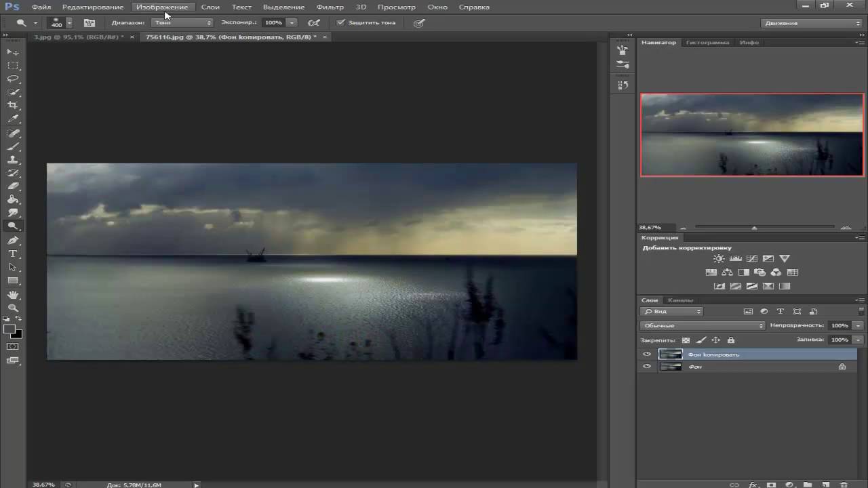The width and height of the screenshot is (868, 488).
Task: Pick the Eyedropper tool
Action: pos(13,119)
